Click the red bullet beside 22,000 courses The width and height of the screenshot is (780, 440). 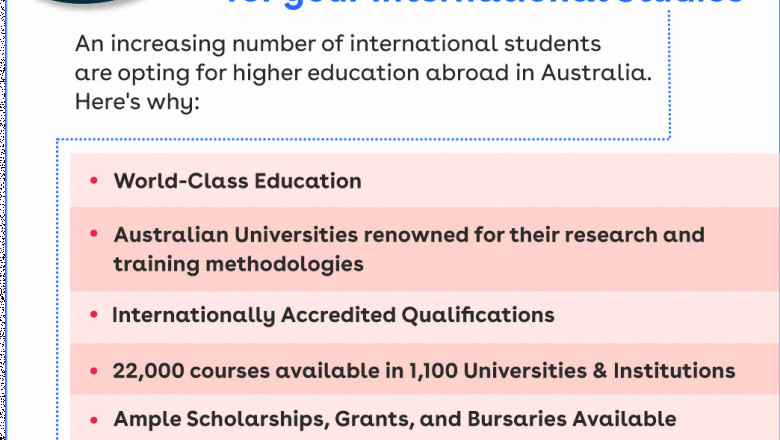point(93,370)
